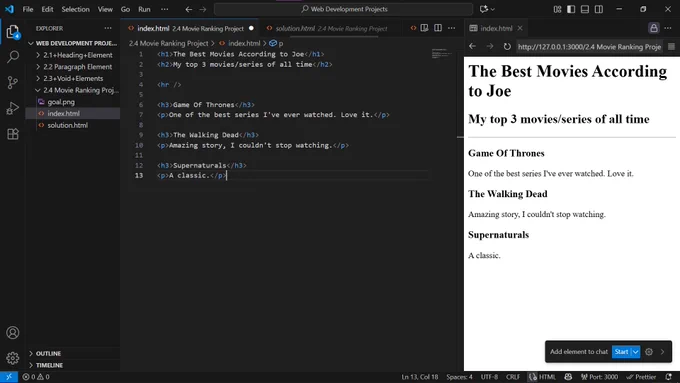The width and height of the screenshot is (680, 383).
Task: Open the dropdown arrow beside Start
Action: click(x=635, y=352)
